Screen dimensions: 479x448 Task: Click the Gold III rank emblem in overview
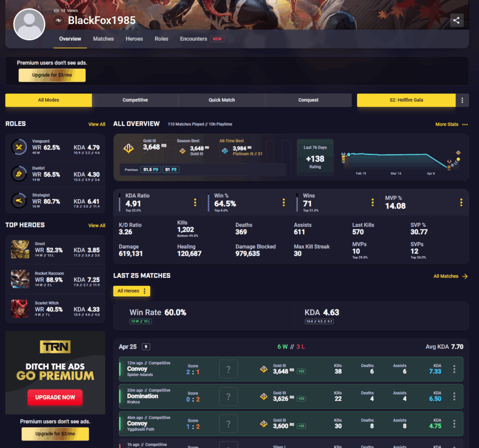[x=129, y=148]
